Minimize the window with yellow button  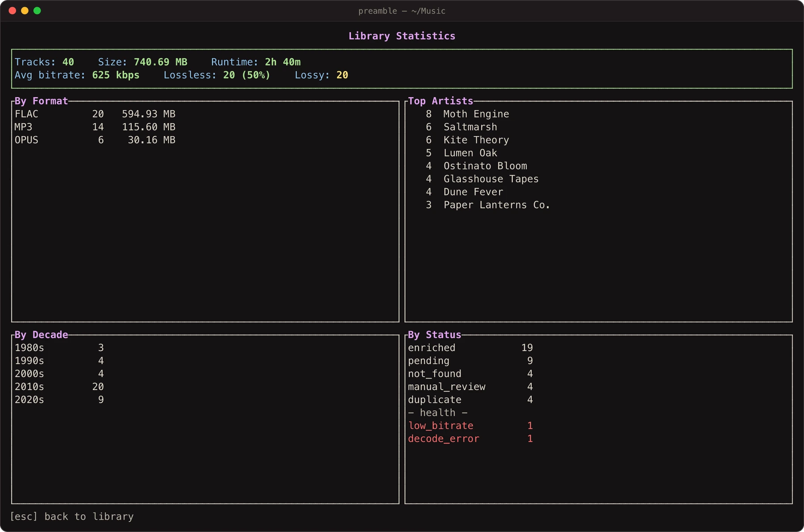tap(25, 11)
